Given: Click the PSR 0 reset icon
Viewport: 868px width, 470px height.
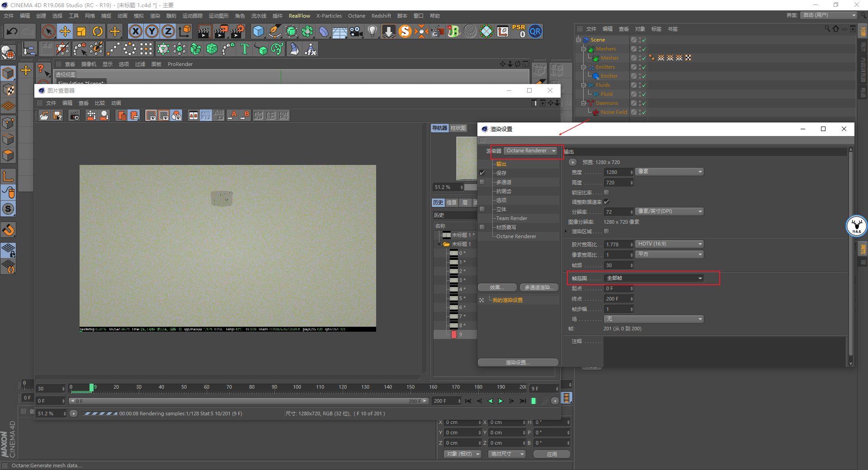Looking at the screenshot, I should (x=519, y=31).
